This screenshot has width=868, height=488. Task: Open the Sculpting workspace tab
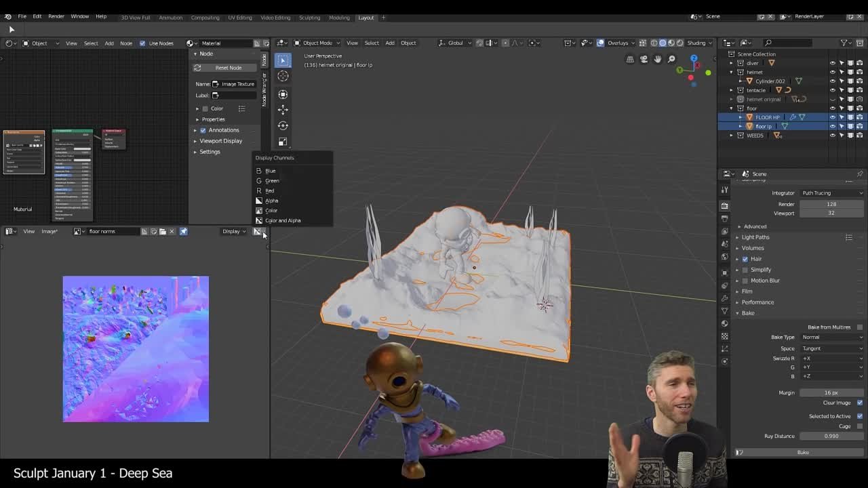(x=309, y=18)
